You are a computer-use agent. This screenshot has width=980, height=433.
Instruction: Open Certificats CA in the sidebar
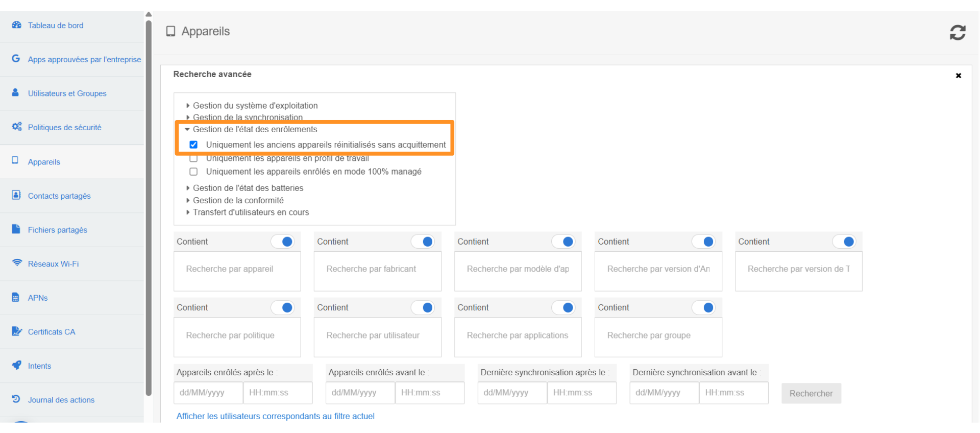pos(51,332)
